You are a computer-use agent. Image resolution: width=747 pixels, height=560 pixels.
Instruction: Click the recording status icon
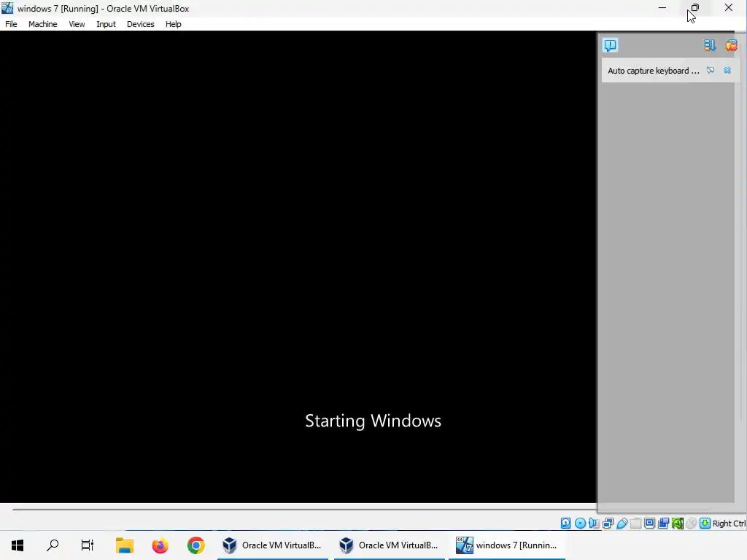tap(663, 524)
